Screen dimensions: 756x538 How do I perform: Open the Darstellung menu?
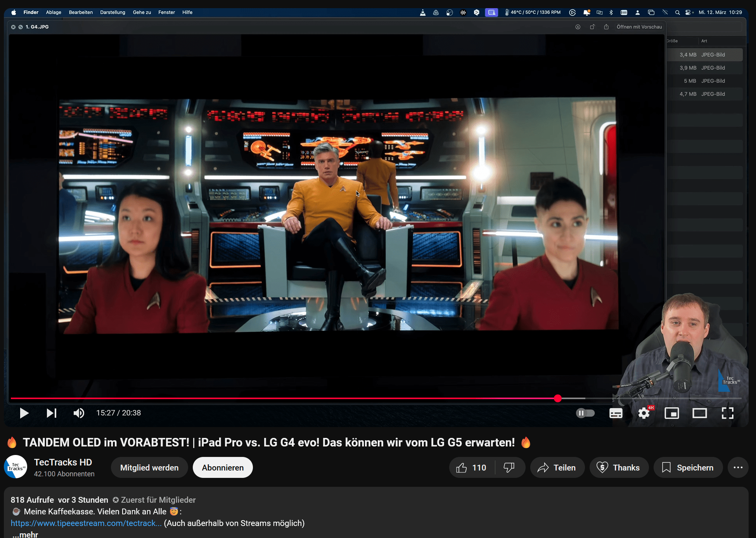[x=112, y=12]
